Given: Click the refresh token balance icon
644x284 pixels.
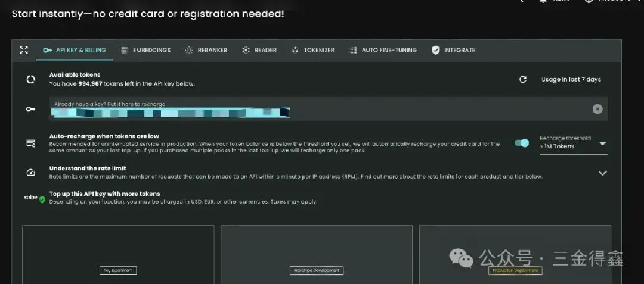Looking at the screenshot, I should click(x=523, y=79).
